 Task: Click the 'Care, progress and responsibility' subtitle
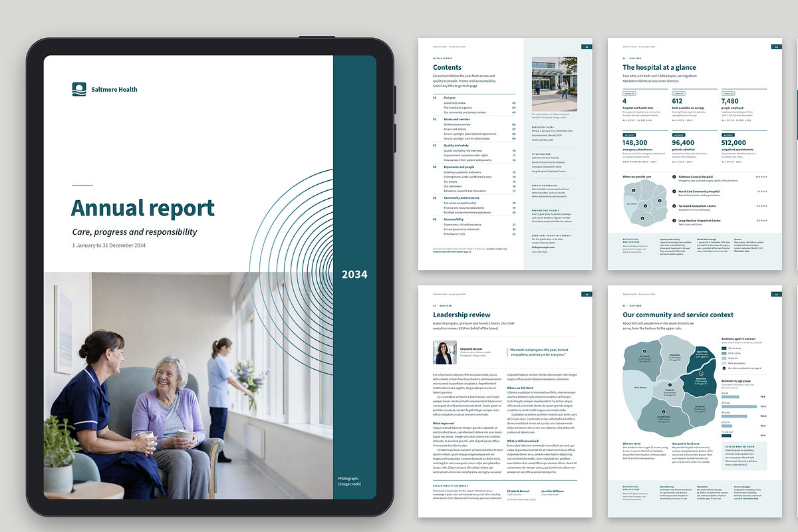coord(135,232)
